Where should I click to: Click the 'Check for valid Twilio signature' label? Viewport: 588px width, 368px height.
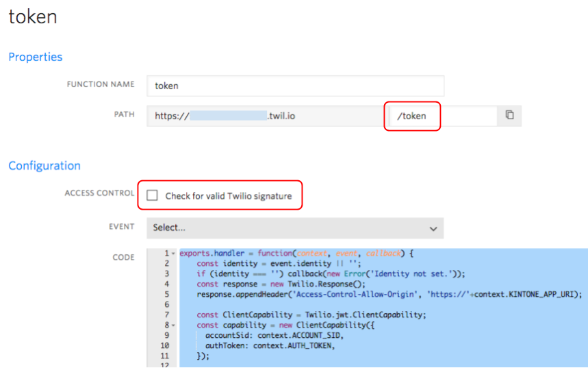tap(228, 196)
